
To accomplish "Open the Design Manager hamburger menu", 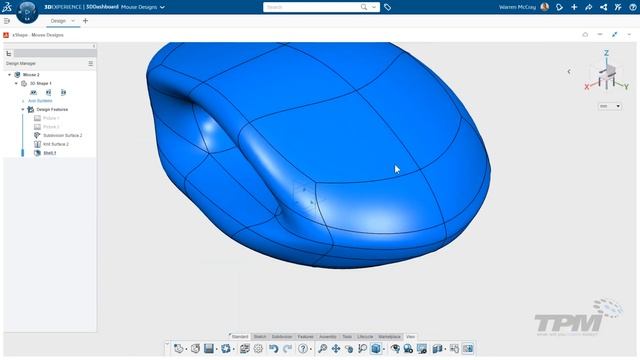I will click(x=91, y=64).
